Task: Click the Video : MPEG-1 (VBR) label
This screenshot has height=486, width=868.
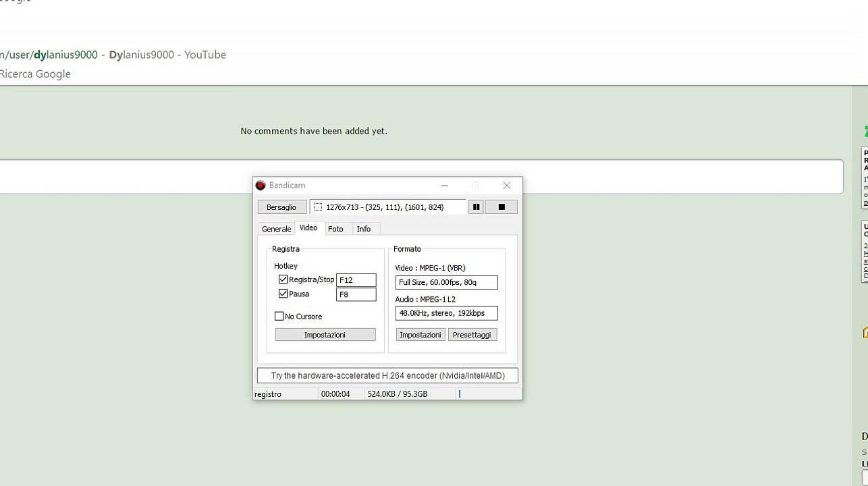Action: [x=430, y=268]
